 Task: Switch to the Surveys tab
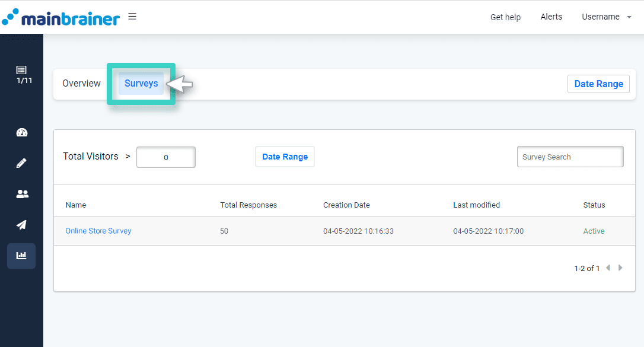tap(141, 84)
